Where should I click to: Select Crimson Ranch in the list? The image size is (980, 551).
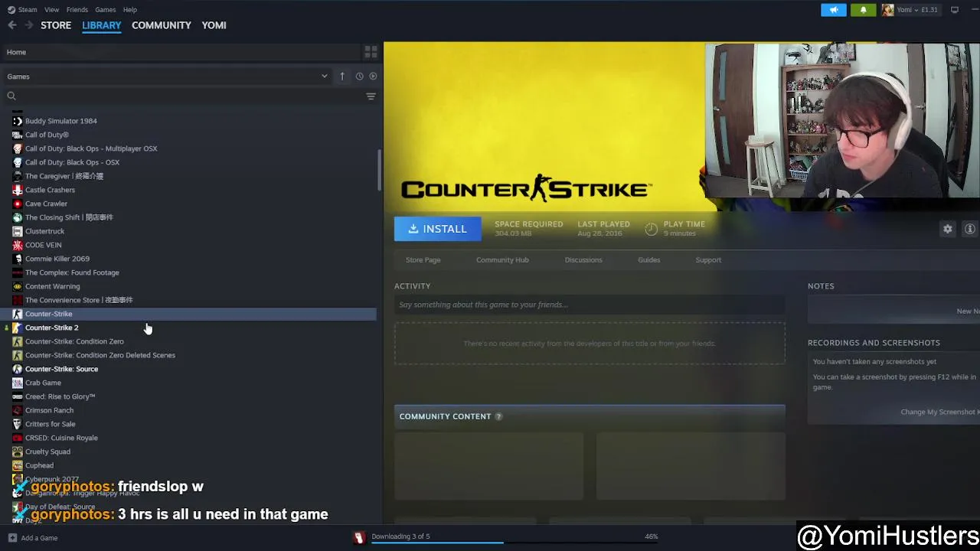pyautogui.click(x=50, y=410)
